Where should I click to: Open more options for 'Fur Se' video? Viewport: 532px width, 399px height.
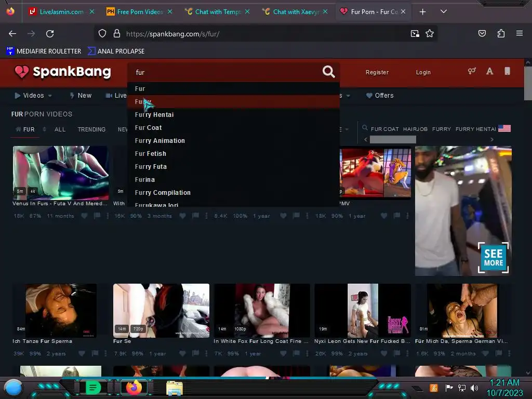coord(206,353)
